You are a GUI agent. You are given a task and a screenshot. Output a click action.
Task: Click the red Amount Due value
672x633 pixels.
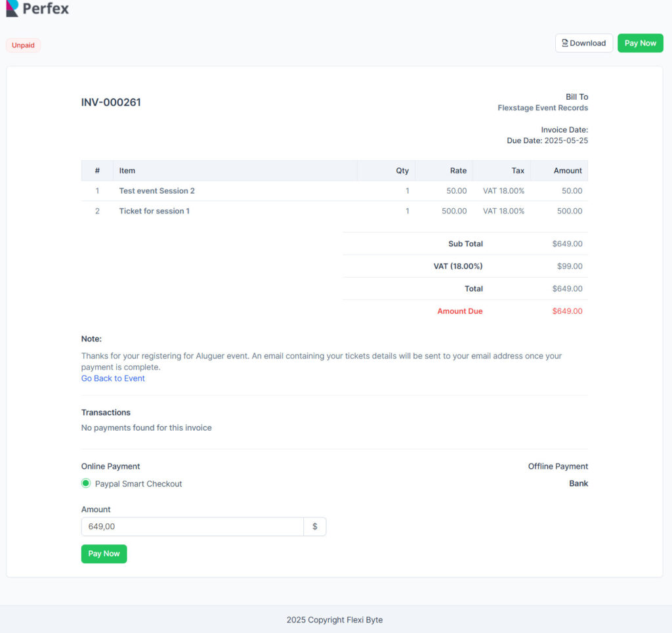click(566, 311)
